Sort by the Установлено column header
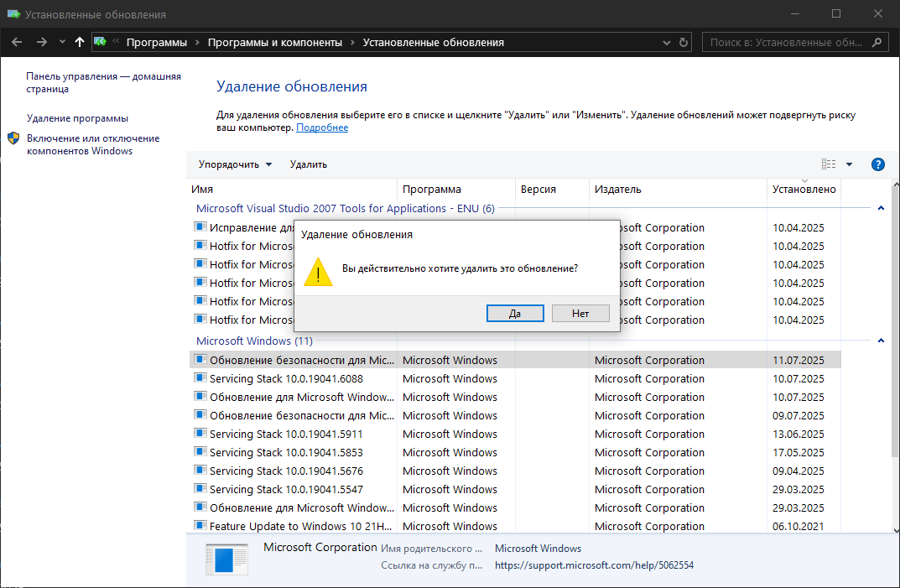 (804, 189)
